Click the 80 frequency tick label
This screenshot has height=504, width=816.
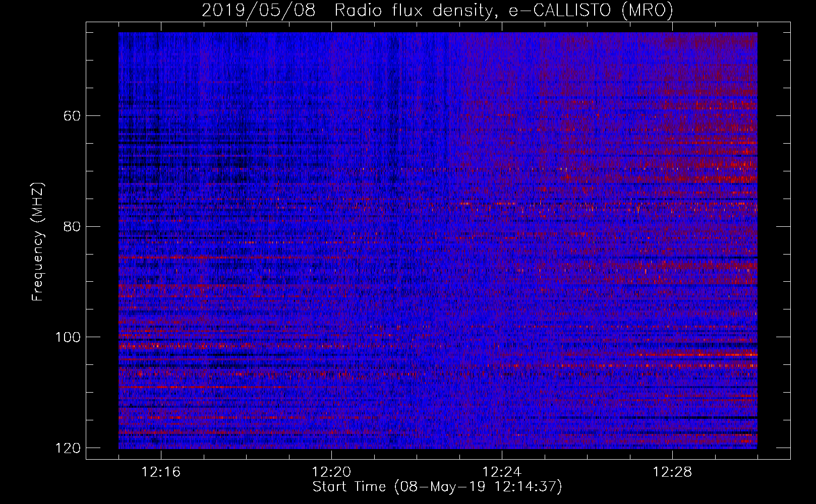(72, 226)
